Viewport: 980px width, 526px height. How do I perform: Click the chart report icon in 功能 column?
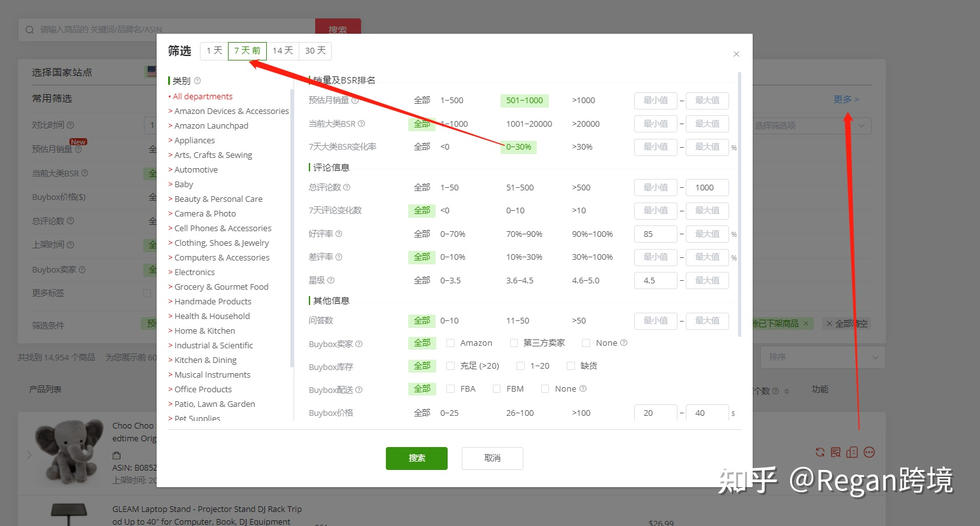coord(853,451)
